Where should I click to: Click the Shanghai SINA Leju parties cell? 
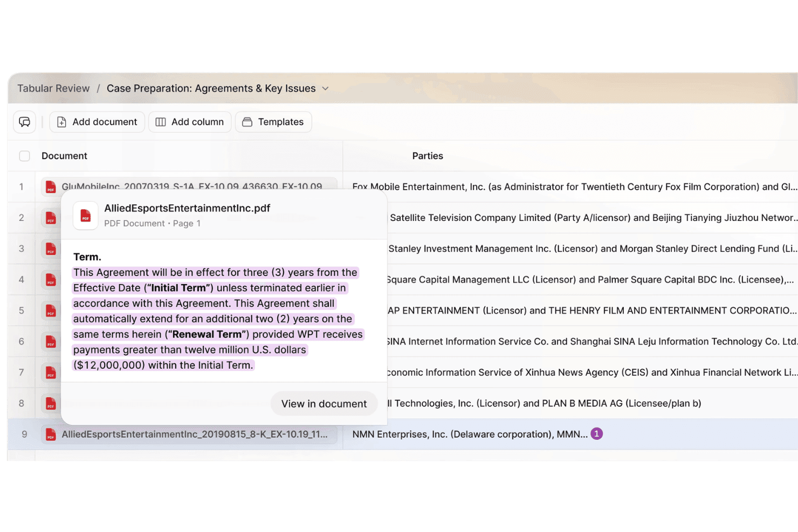tap(593, 342)
